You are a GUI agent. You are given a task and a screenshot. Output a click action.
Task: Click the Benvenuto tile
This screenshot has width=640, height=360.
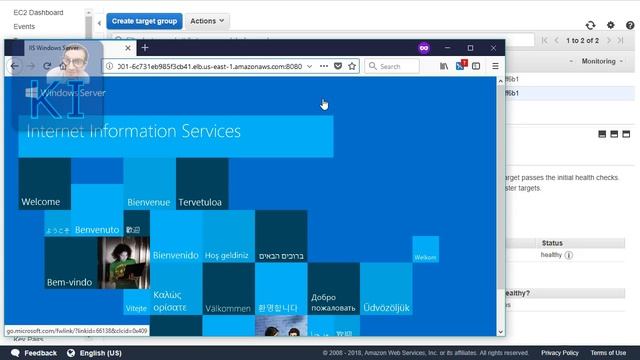[97, 210]
